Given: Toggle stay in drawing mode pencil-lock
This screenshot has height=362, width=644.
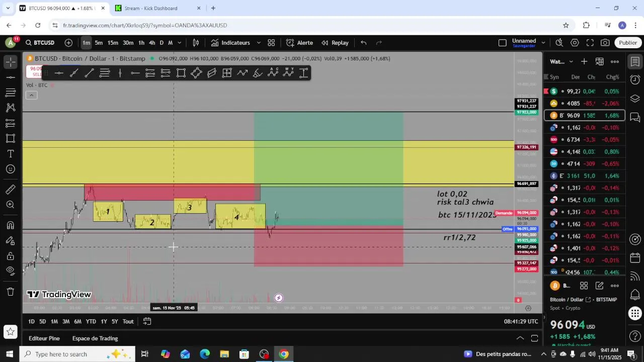Looking at the screenshot, I should pos(10,241).
